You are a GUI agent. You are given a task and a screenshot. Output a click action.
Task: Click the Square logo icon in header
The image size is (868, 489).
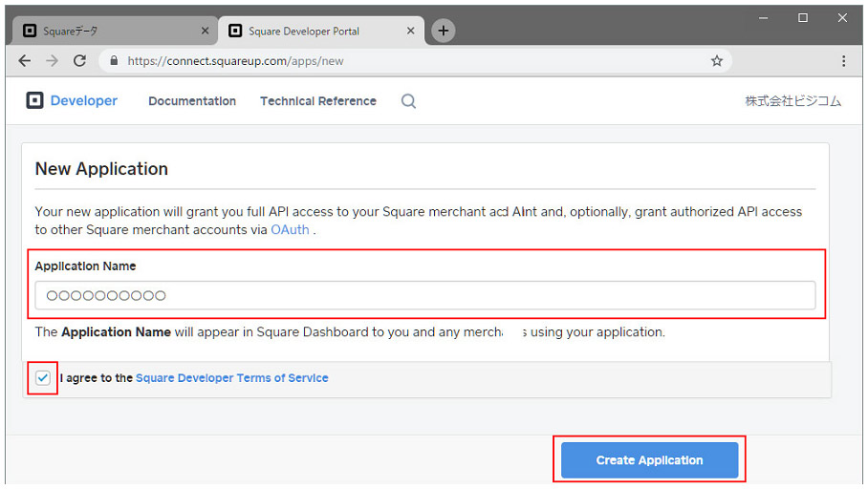[34, 100]
